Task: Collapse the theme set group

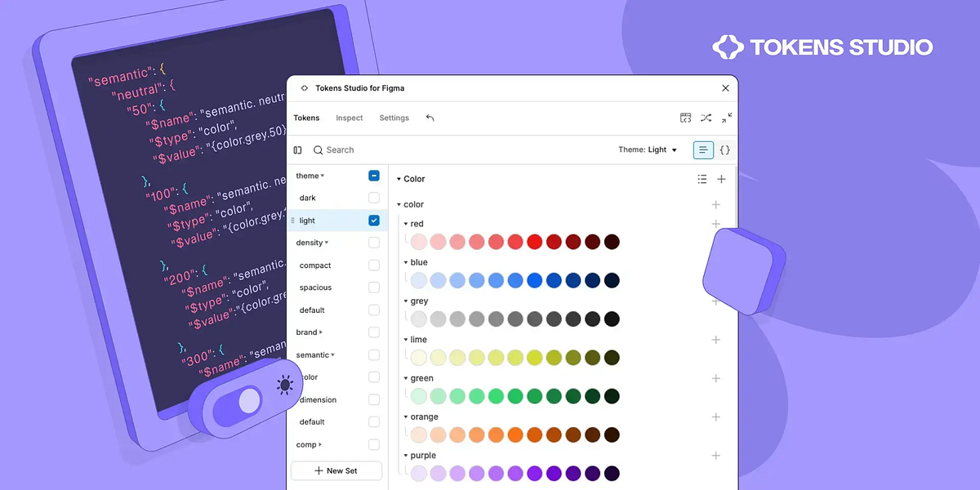Action: pos(323,176)
